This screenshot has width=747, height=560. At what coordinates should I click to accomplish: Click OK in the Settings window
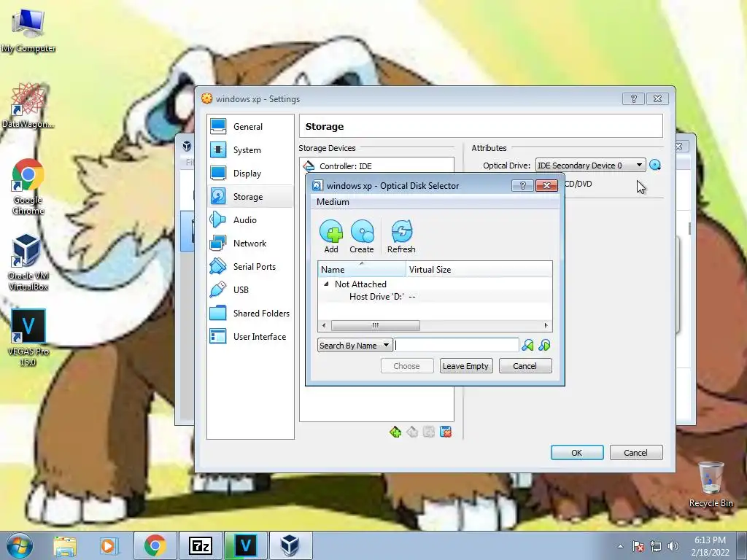point(577,453)
